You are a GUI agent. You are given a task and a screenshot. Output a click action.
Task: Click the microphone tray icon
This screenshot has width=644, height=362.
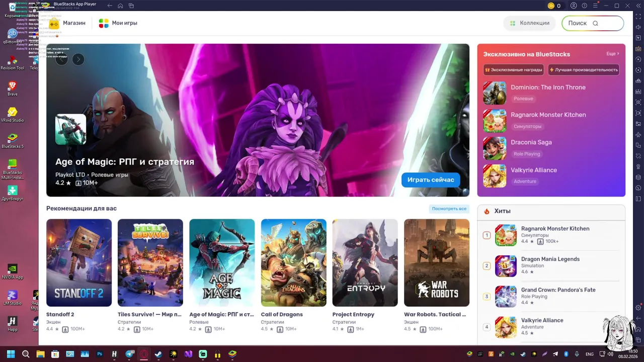tap(577, 354)
